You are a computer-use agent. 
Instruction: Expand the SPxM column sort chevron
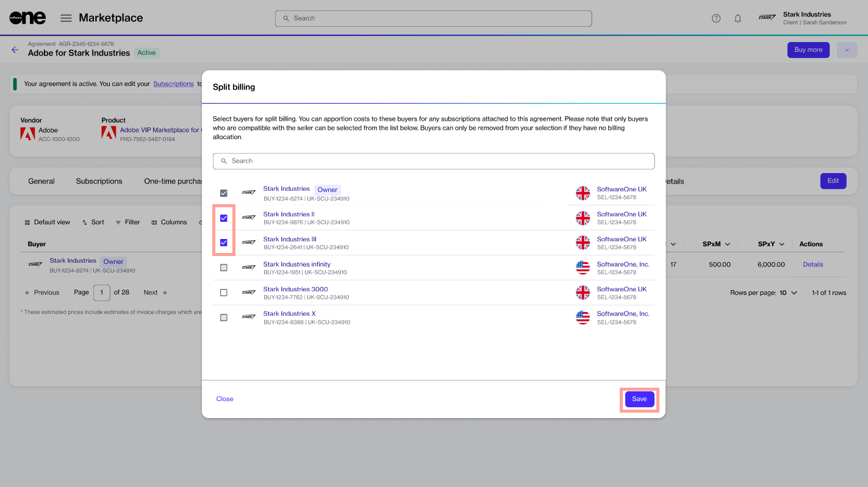click(x=728, y=244)
